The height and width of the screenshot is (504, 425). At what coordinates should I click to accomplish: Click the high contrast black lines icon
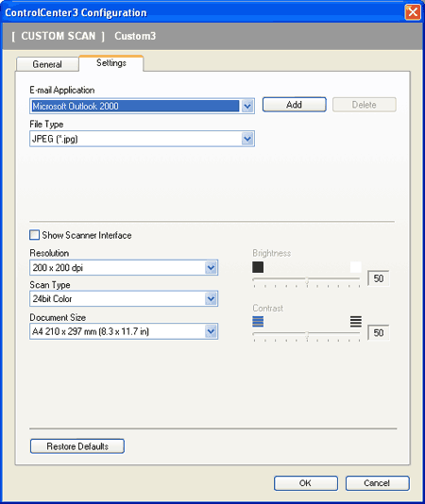tap(355, 322)
